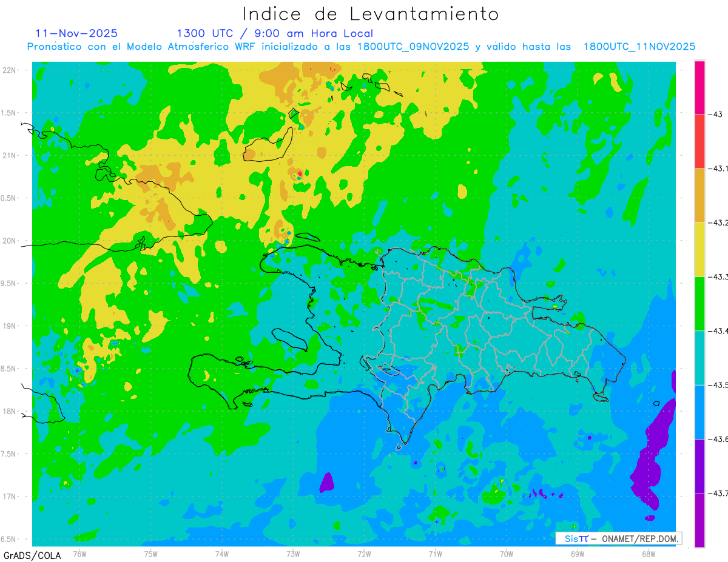Click the "18N" latitude label
The width and height of the screenshot is (728, 562).
pyautogui.click(x=10, y=411)
